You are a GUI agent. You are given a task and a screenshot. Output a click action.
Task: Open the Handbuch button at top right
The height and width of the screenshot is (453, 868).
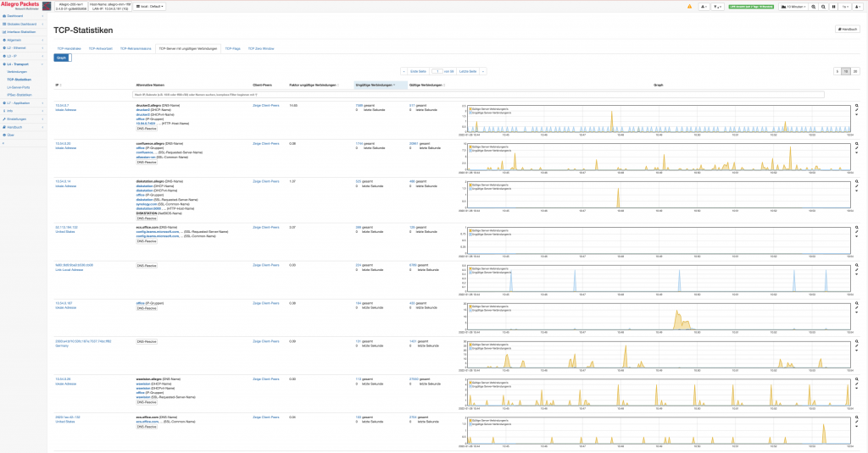[847, 29]
